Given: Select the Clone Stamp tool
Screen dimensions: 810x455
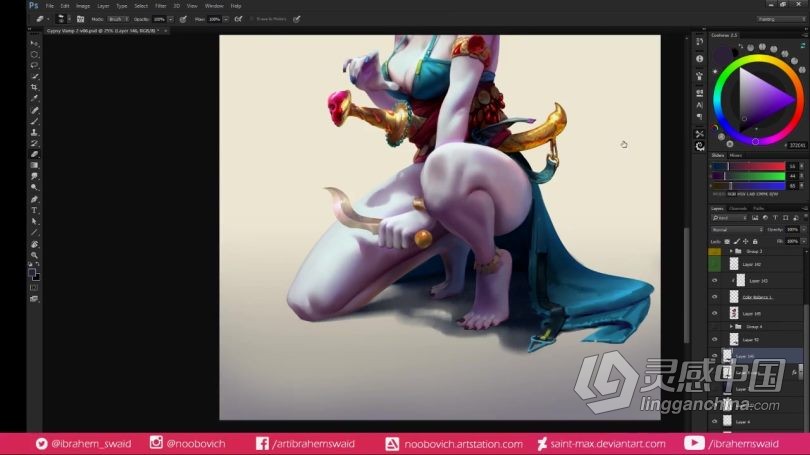Looking at the screenshot, I should (34, 132).
